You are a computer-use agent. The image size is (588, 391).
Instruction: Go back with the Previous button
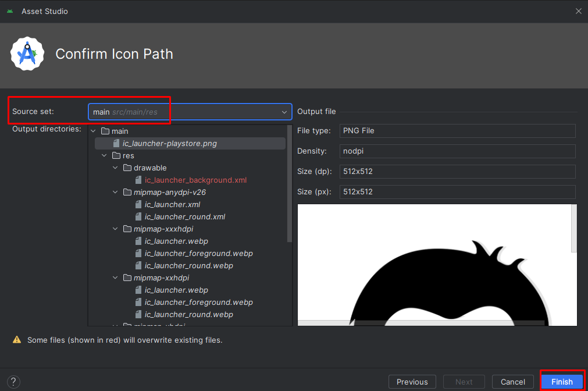[412, 382]
